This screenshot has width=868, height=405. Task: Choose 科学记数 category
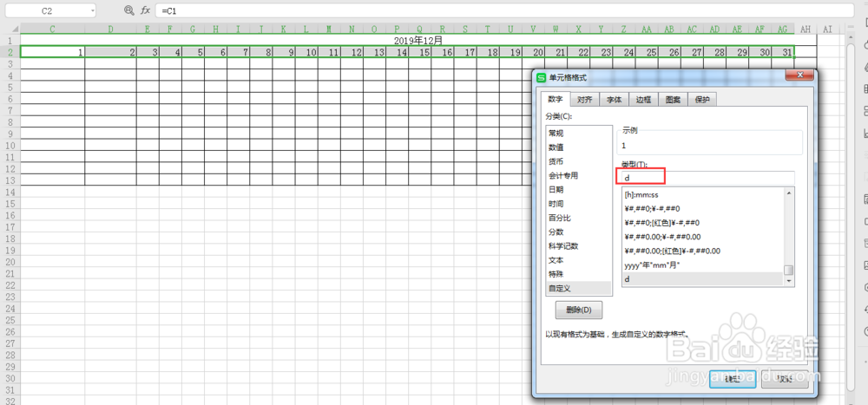[x=578, y=246]
